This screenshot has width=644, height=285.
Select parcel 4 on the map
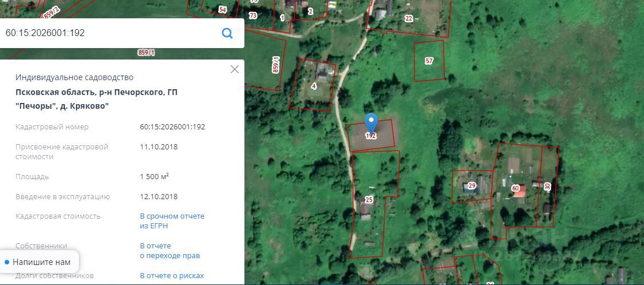[314, 86]
